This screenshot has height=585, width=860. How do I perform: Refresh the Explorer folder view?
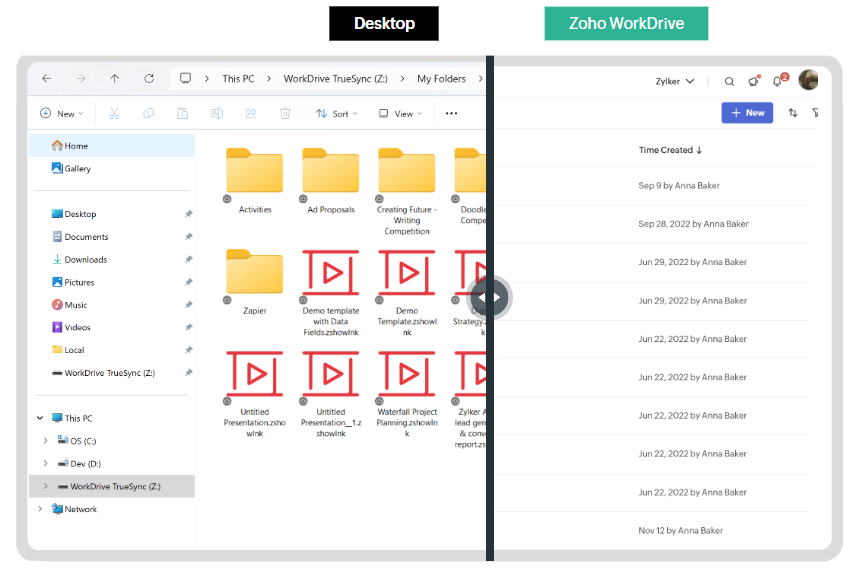149,78
